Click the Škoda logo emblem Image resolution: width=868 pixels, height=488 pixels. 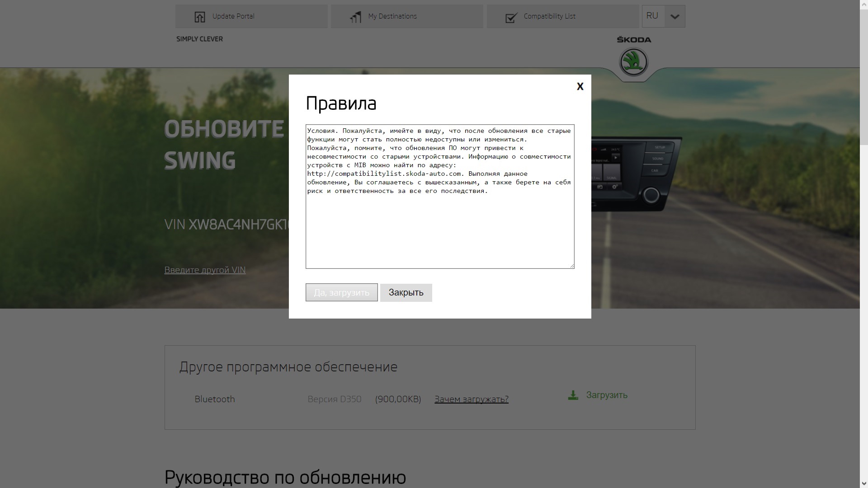pyautogui.click(x=634, y=62)
